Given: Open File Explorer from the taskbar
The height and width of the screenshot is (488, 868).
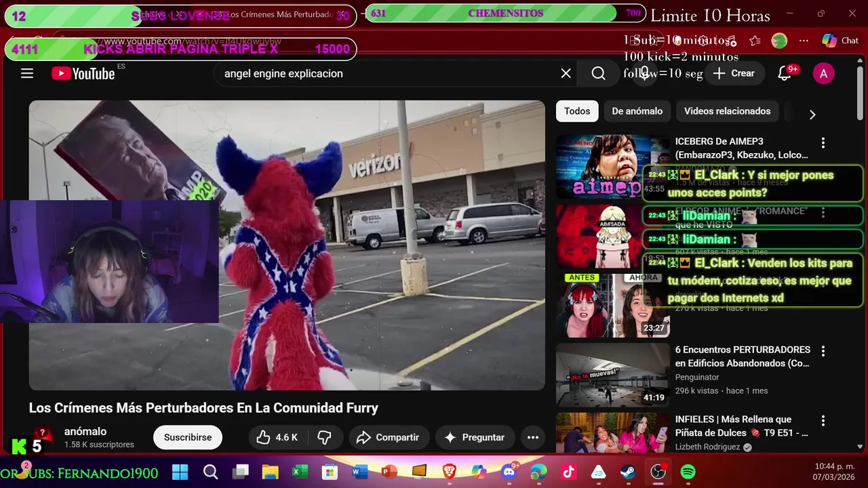Looking at the screenshot, I should [x=270, y=472].
